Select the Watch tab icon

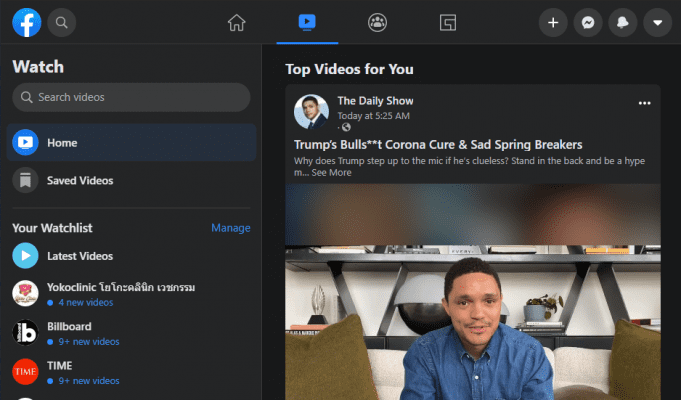click(x=307, y=22)
